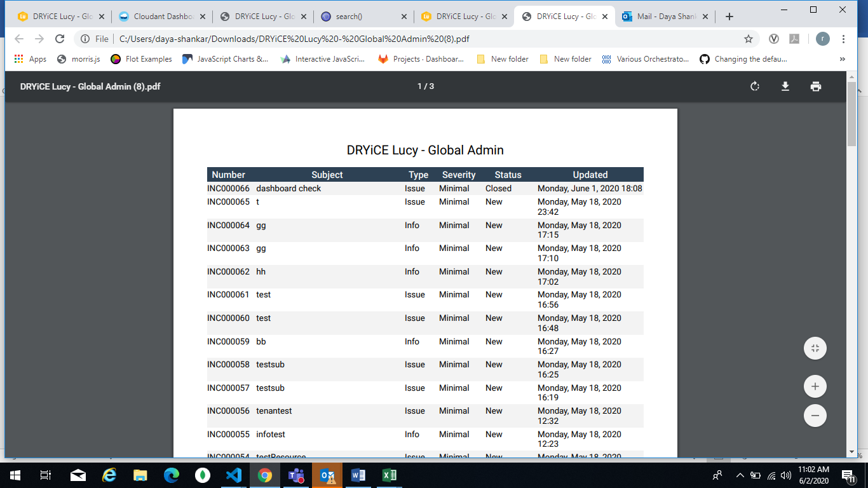
Task: Click the address bar URL
Action: [294, 39]
